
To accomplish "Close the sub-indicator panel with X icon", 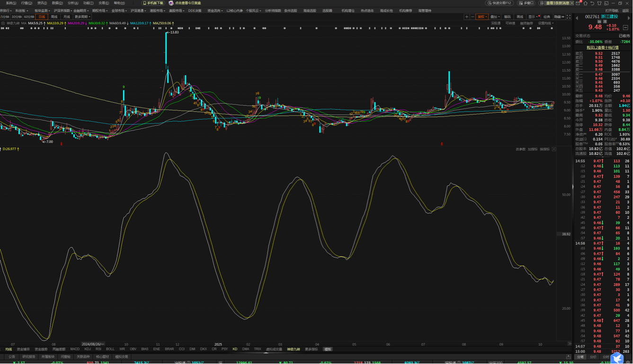I will click(x=554, y=149).
